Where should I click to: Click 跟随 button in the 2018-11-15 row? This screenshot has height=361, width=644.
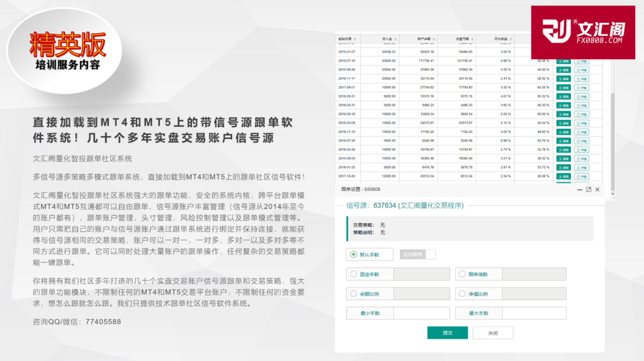pyautogui.click(x=563, y=132)
